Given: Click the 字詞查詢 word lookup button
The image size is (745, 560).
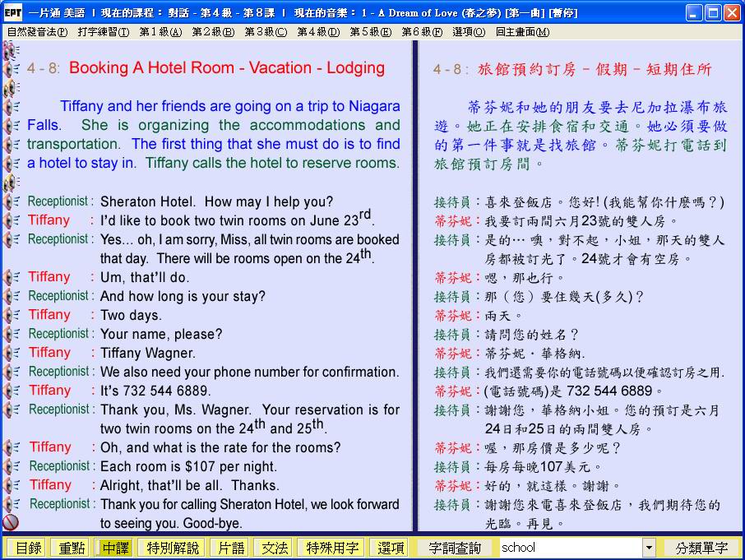Looking at the screenshot, I should (x=455, y=548).
